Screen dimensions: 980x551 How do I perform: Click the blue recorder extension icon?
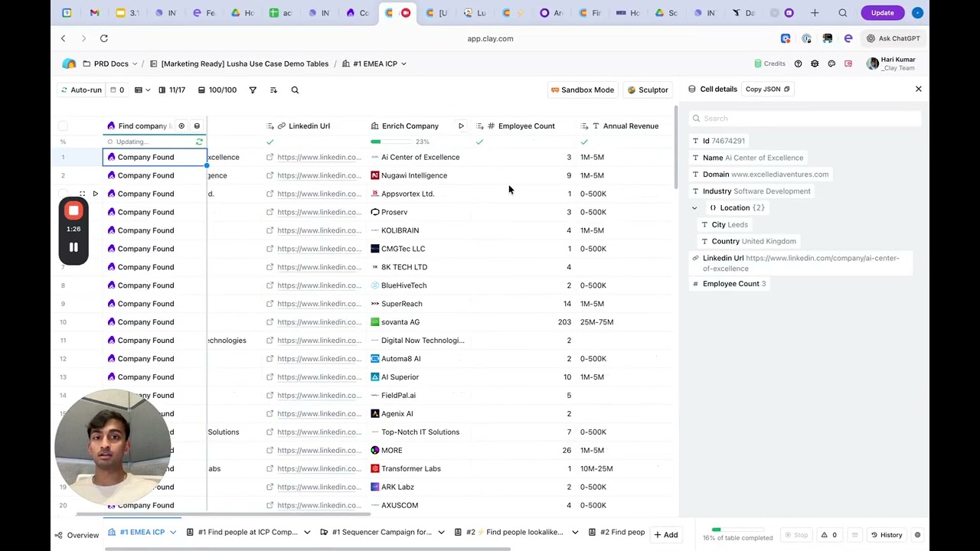(x=786, y=38)
